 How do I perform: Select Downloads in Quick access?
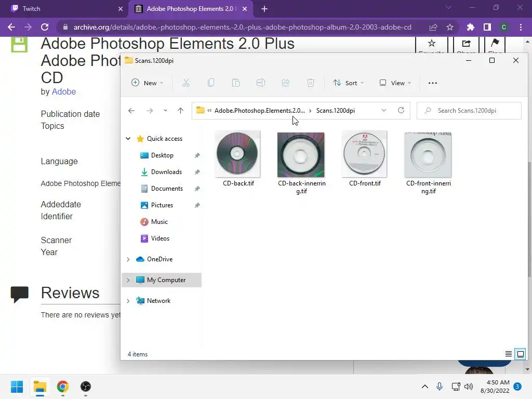click(x=166, y=171)
